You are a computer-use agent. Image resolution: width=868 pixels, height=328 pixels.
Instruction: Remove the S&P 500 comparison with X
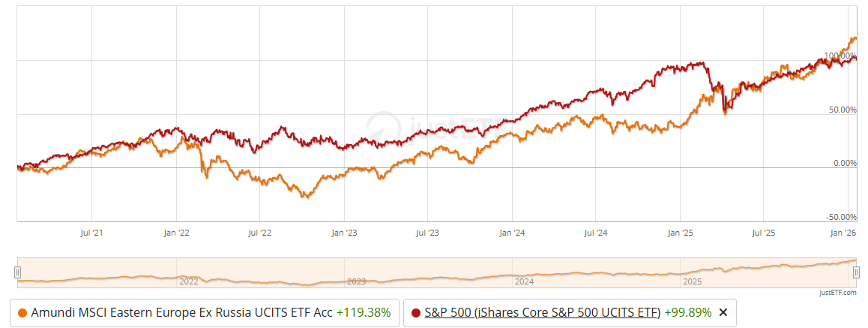click(x=723, y=312)
